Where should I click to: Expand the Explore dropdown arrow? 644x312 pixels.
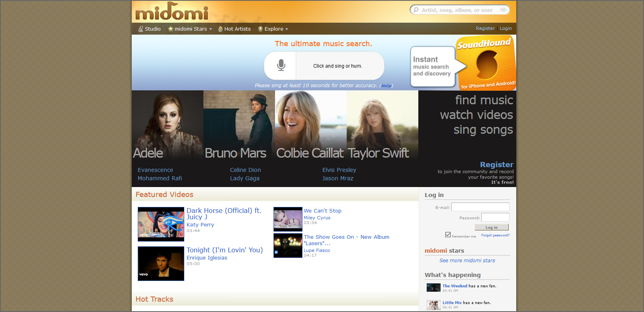pyautogui.click(x=287, y=29)
